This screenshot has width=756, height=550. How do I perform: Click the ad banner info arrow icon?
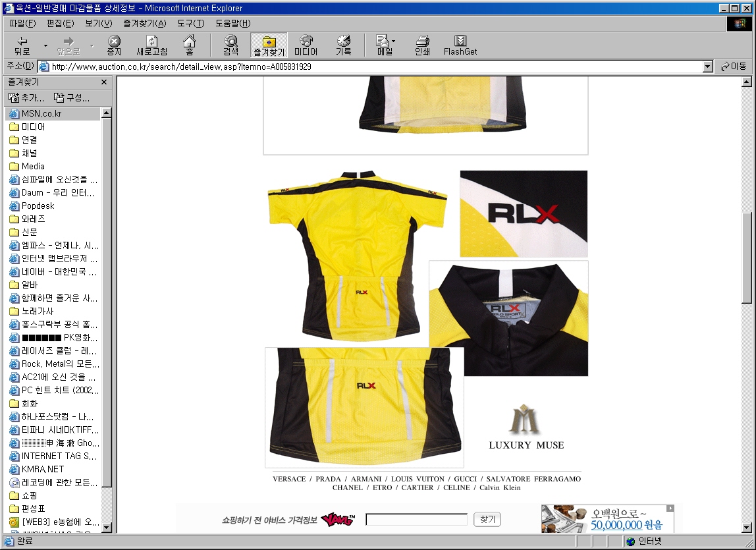click(x=670, y=508)
